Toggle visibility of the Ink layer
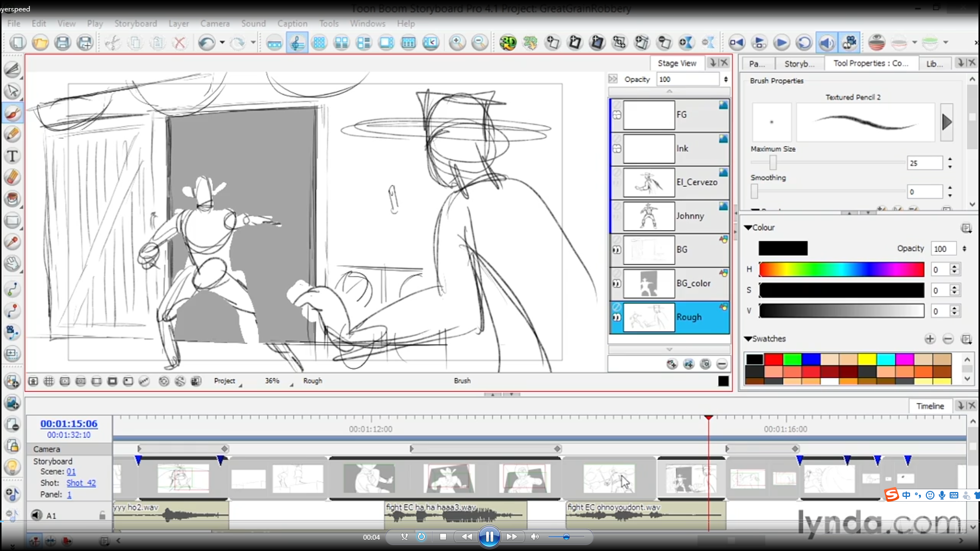Viewport: 980px width, 551px height. tap(617, 148)
